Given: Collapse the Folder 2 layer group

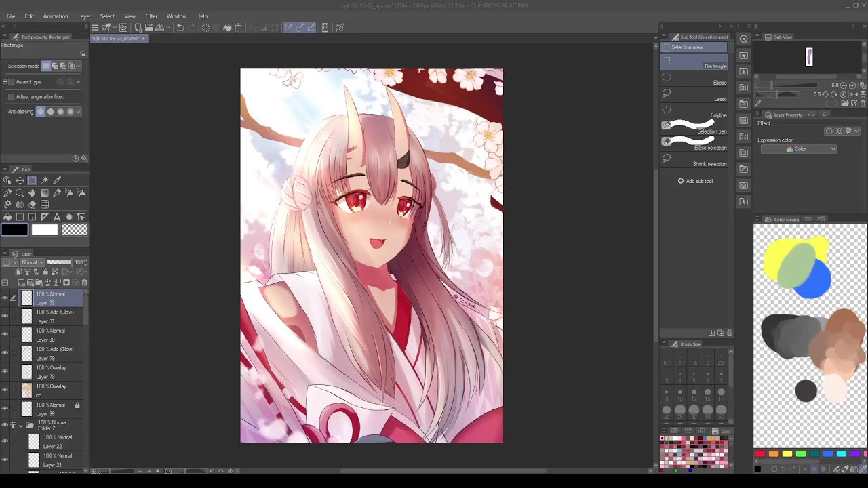Looking at the screenshot, I should (x=20, y=426).
